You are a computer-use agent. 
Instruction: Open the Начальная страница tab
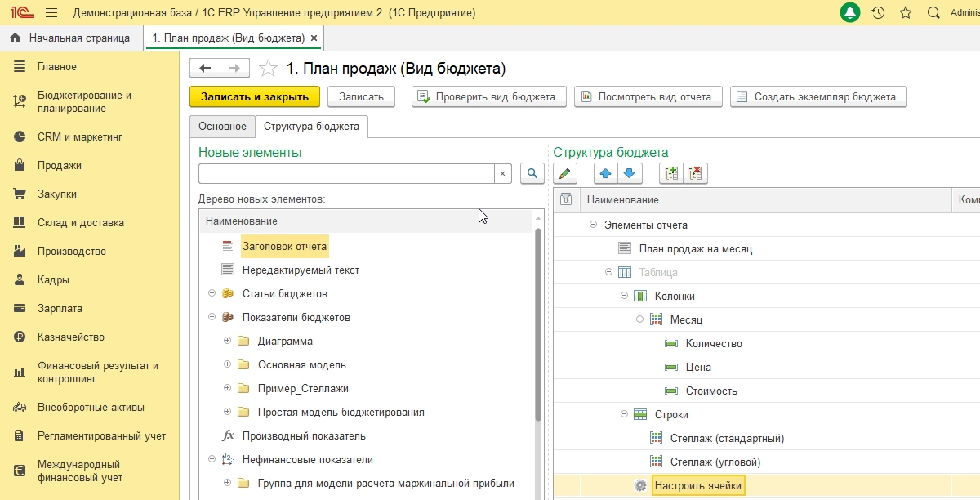70,38
